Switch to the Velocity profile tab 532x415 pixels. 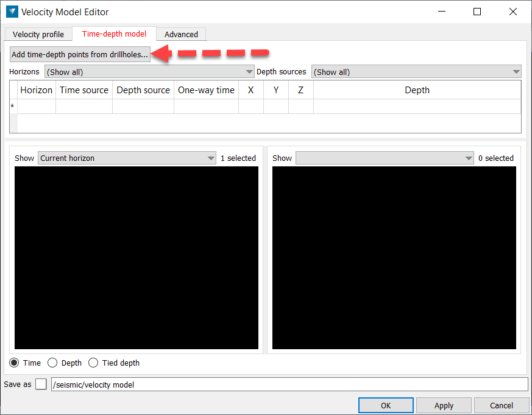pyautogui.click(x=38, y=34)
